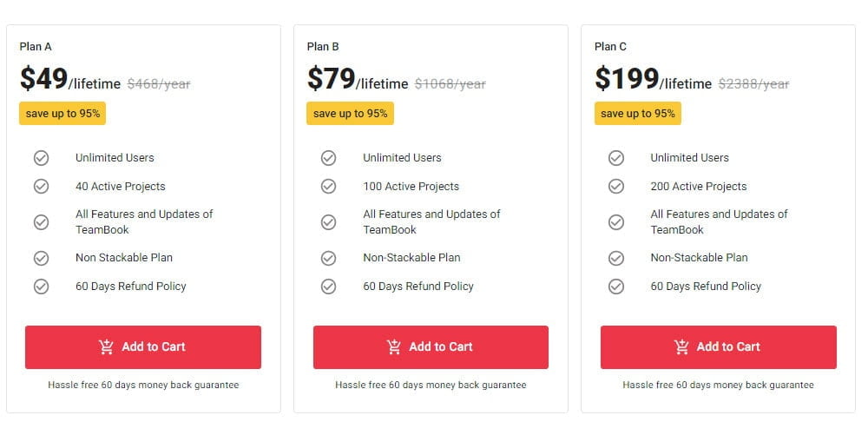The image size is (868, 422).
Task: Click Plan A 60 Days Refund checkmark icon
Action: (41, 287)
